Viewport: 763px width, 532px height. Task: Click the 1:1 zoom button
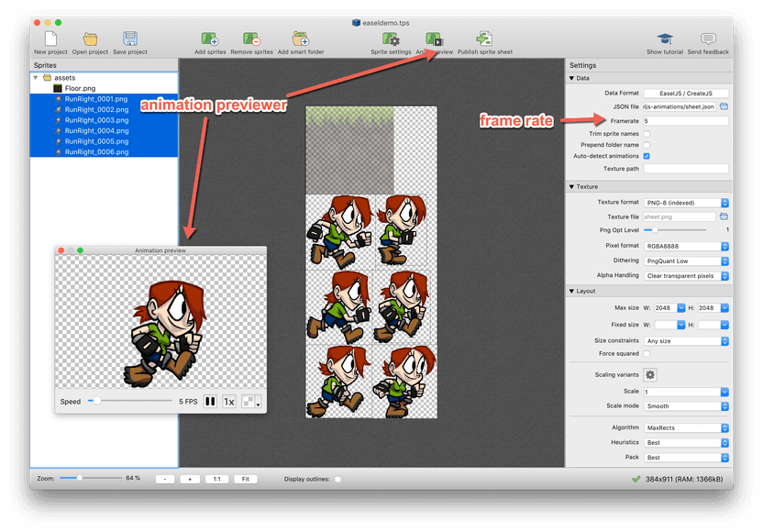pyautogui.click(x=217, y=479)
